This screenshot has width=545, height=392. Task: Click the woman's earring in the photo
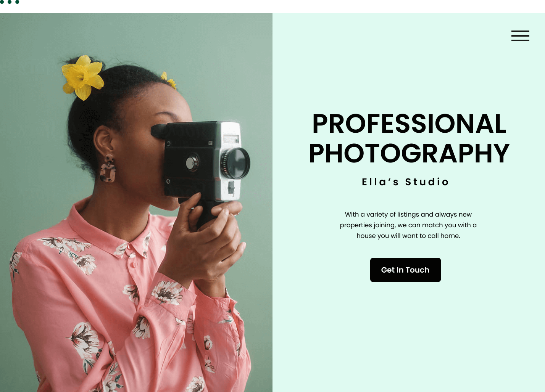tap(108, 169)
